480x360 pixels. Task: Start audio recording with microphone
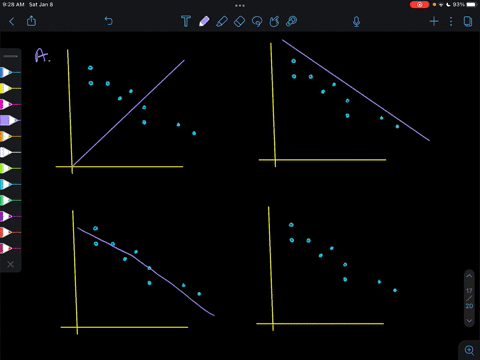tap(356, 22)
